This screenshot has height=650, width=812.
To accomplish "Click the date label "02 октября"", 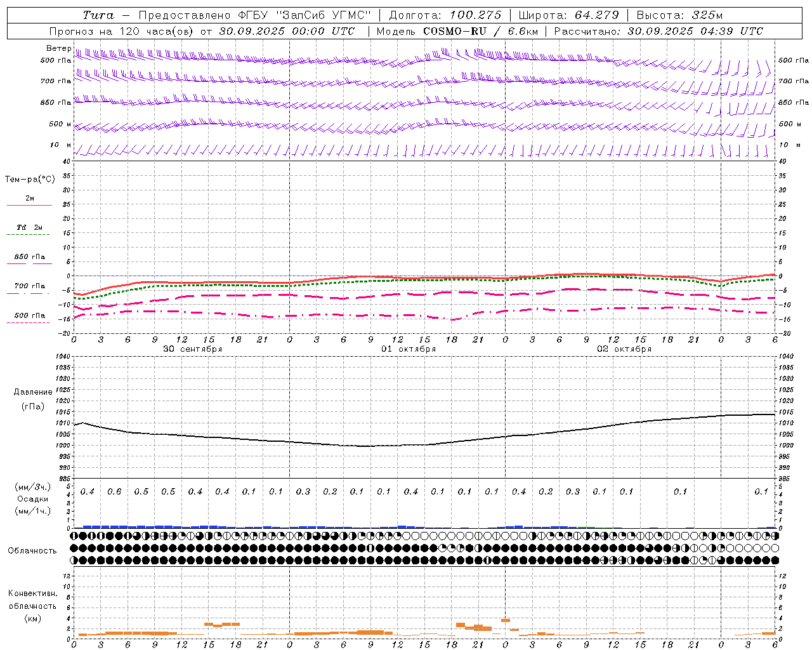I will click(x=624, y=349).
